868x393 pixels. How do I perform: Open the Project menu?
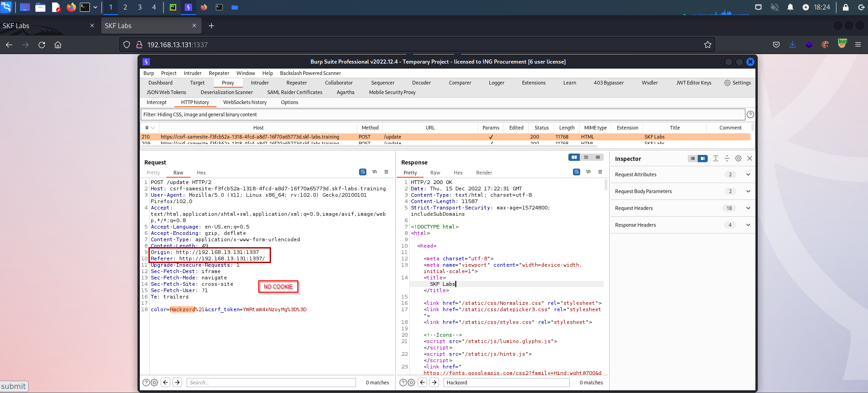169,73
